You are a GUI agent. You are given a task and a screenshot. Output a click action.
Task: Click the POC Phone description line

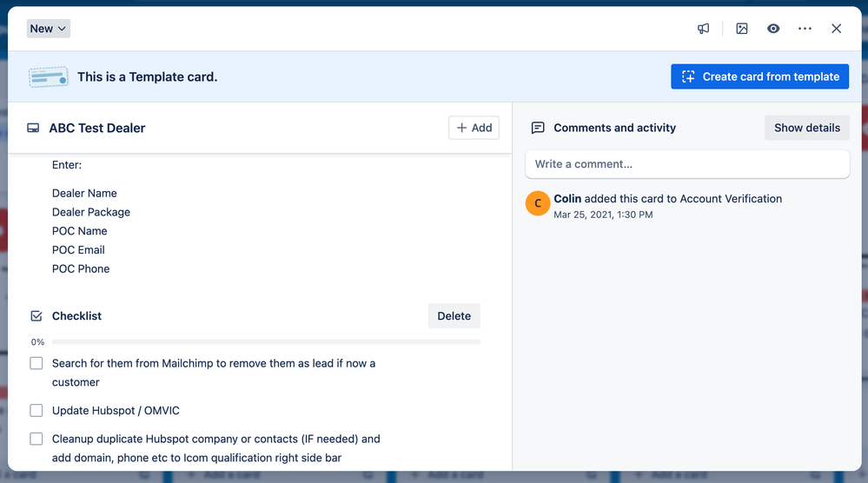[81, 268]
